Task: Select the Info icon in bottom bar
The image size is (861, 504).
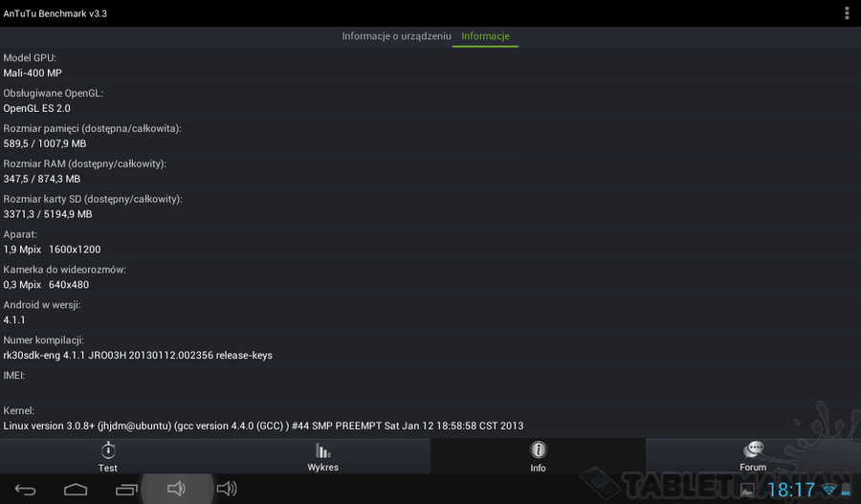Action: click(x=538, y=450)
